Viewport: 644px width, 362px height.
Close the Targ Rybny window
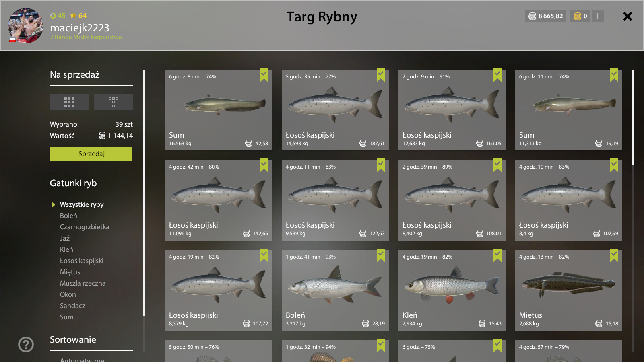(x=627, y=16)
